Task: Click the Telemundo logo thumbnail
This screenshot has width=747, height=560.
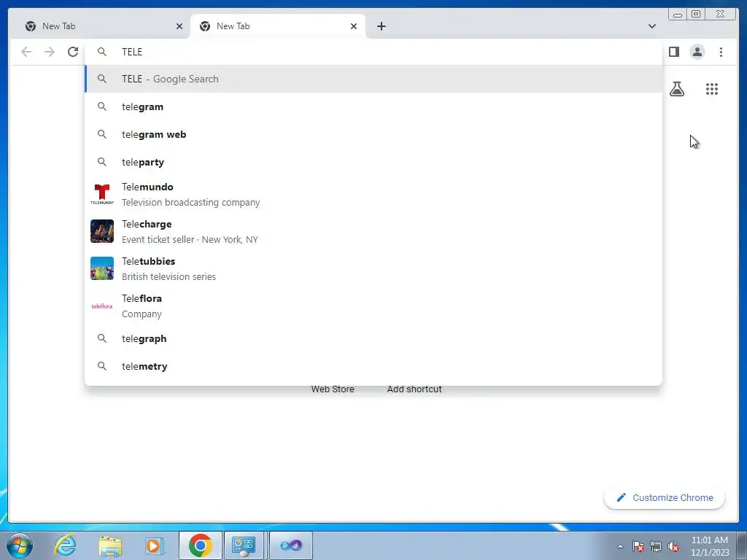Action: [102, 194]
